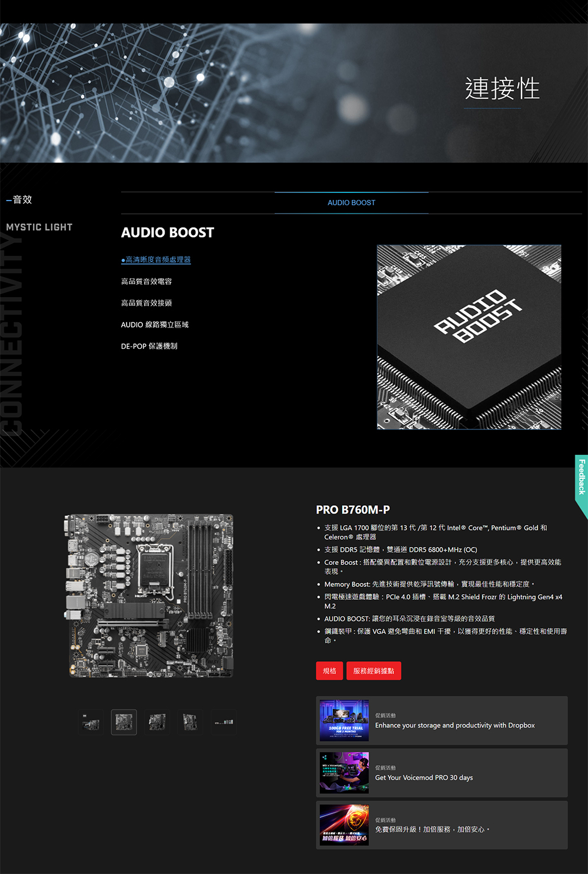This screenshot has height=874, width=588.
Task: Click the 'AUDIO BOOST: 讓您的耳朵' bullet text
Action: pos(409,619)
